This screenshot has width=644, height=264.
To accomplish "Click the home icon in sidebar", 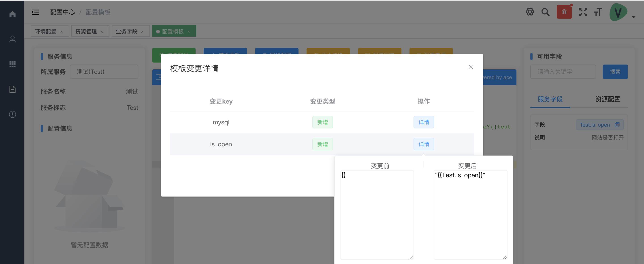I will tap(12, 14).
